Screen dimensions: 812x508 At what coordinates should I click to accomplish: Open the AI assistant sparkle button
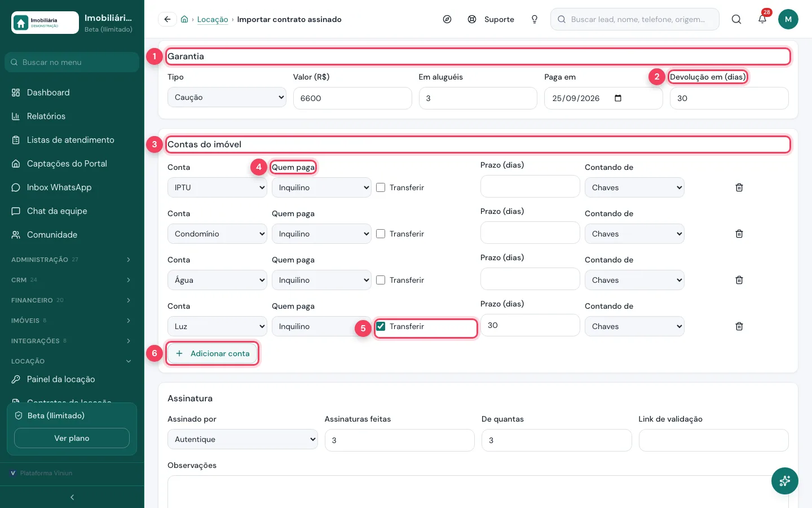[x=785, y=481]
